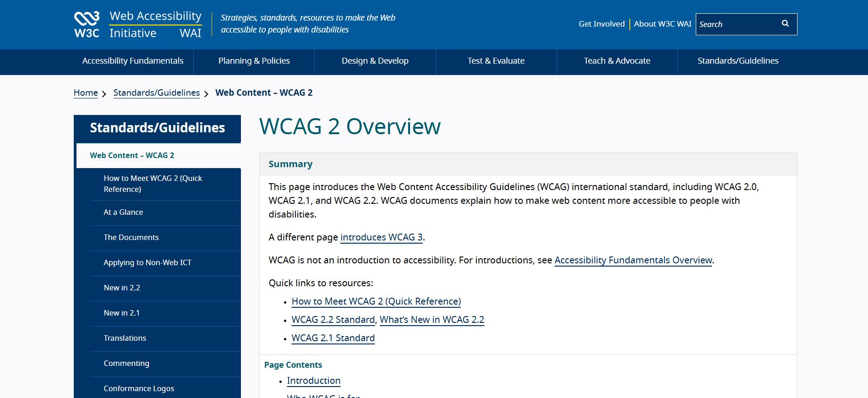The image size is (868, 398).
Task: Open the WCAG 2.1 Standard link
Action: click(x=333, y=338)
